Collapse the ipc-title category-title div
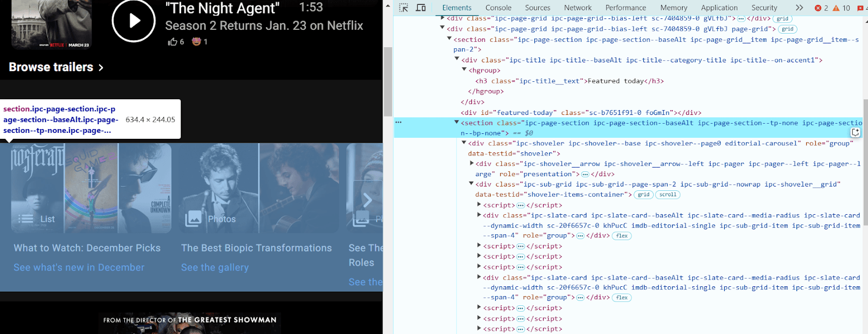This screenshot has width=868, height=334. tap(457, 60)
